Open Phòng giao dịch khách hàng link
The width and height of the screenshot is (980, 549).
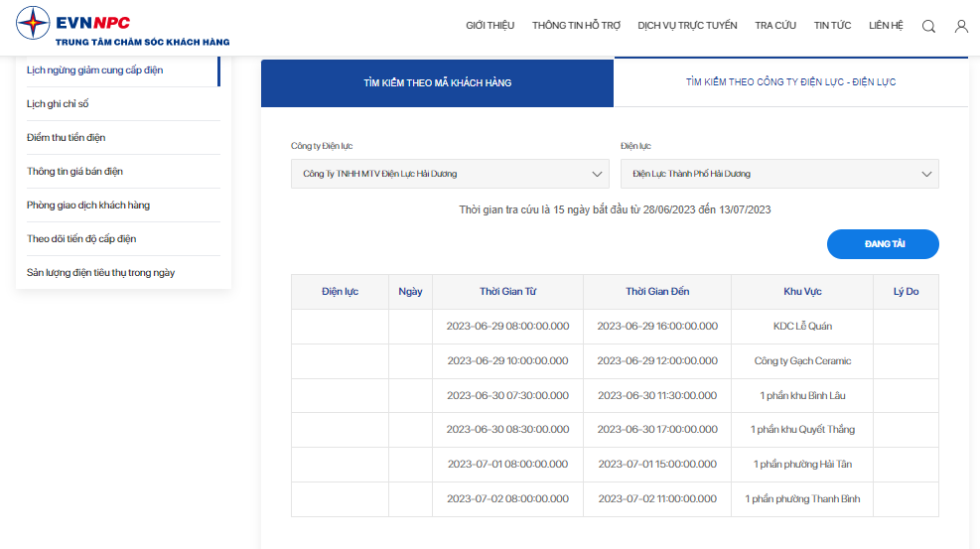click(x=88, y=205)
